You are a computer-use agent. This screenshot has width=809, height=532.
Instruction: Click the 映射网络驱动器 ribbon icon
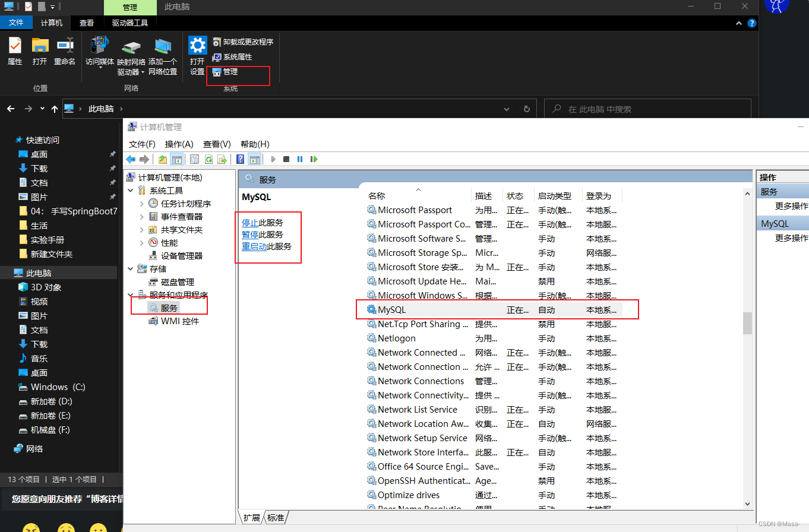tap(131, 56)
